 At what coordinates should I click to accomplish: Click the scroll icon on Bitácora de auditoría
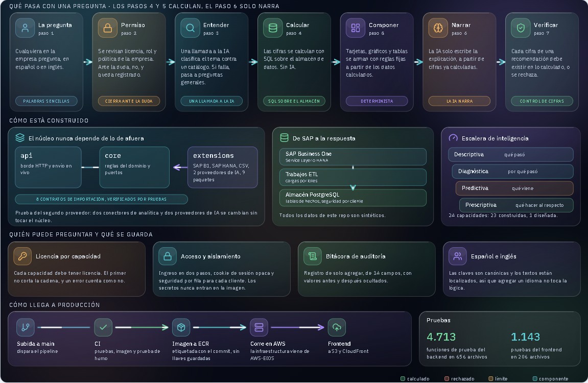(x=312, y=256)
